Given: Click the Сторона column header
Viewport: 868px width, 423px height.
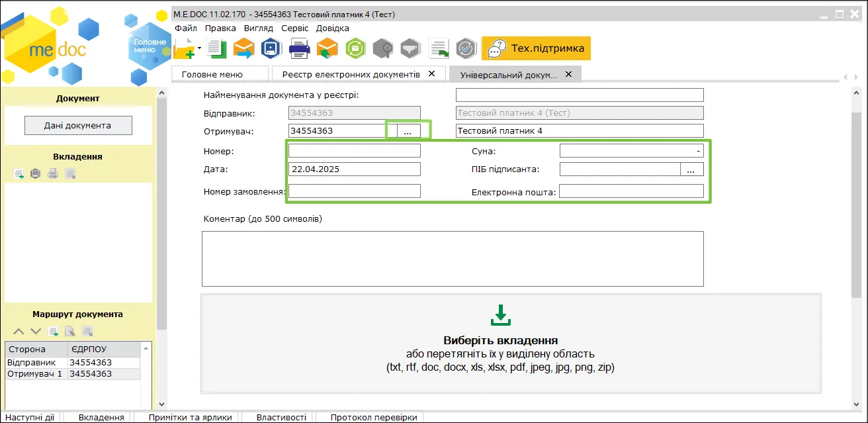Looking at the screenshot, I should (x=36, y=349).
